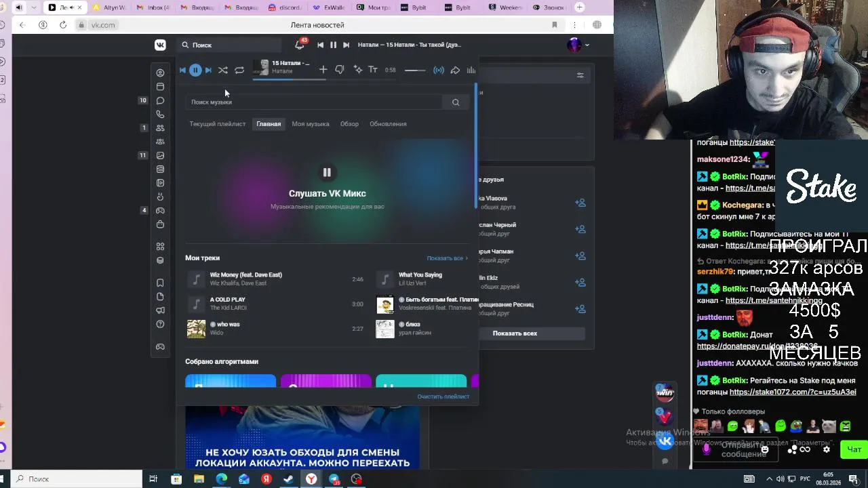Add current track with the plus icon
Image resolution: width=868 pixels, height=488 pixels.
click(323, 70)
